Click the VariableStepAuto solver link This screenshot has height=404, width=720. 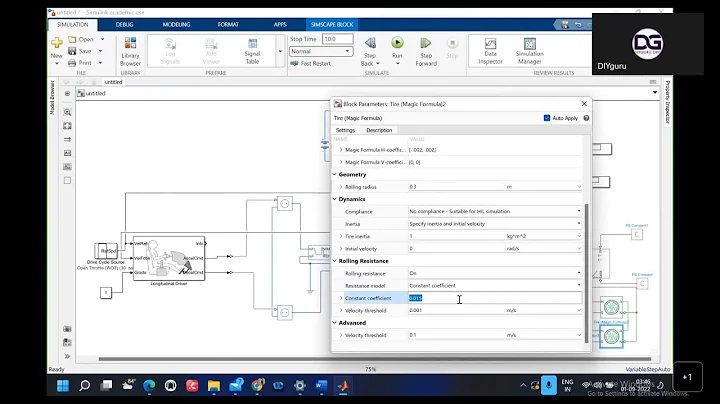[x=648, y=369]
